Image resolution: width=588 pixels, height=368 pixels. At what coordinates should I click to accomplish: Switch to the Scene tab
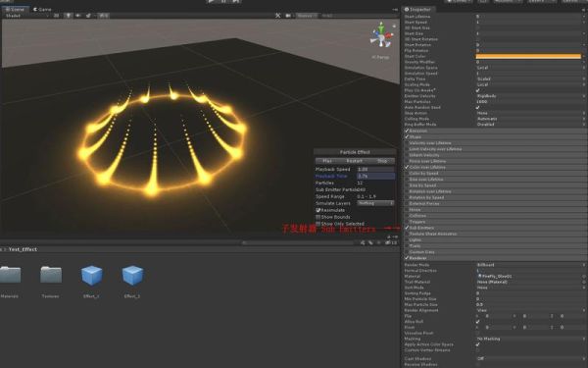(x=15, y=9)
